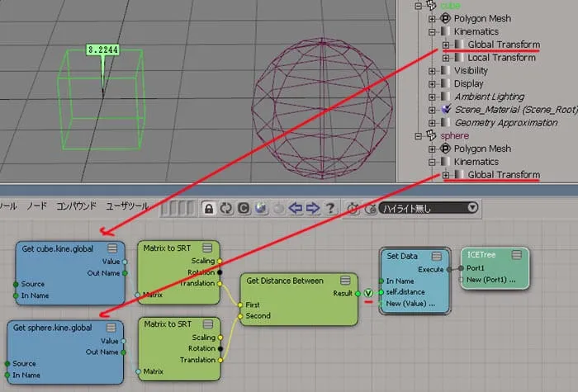Collapse the sphere object tree node
Viewport: 578px width, 392px height.
click(x=419, y=136)
